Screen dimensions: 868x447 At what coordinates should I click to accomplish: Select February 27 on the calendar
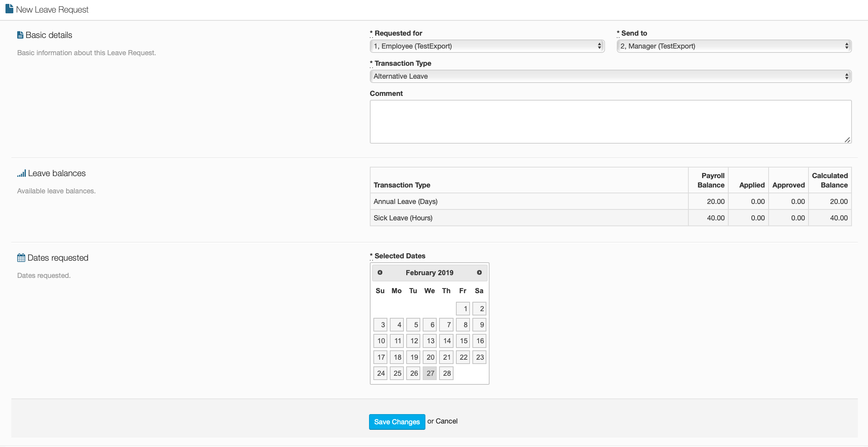[x=430, y=373]
